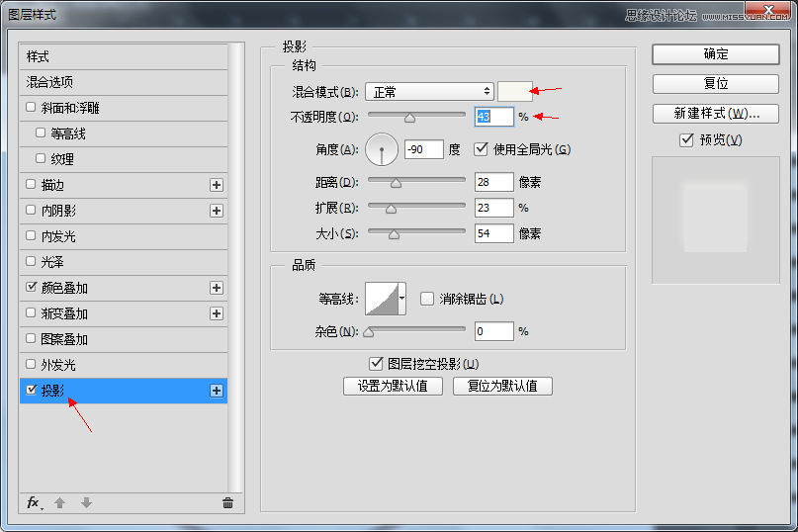Enable the 描边 checkbox

(x=31, y=184)
